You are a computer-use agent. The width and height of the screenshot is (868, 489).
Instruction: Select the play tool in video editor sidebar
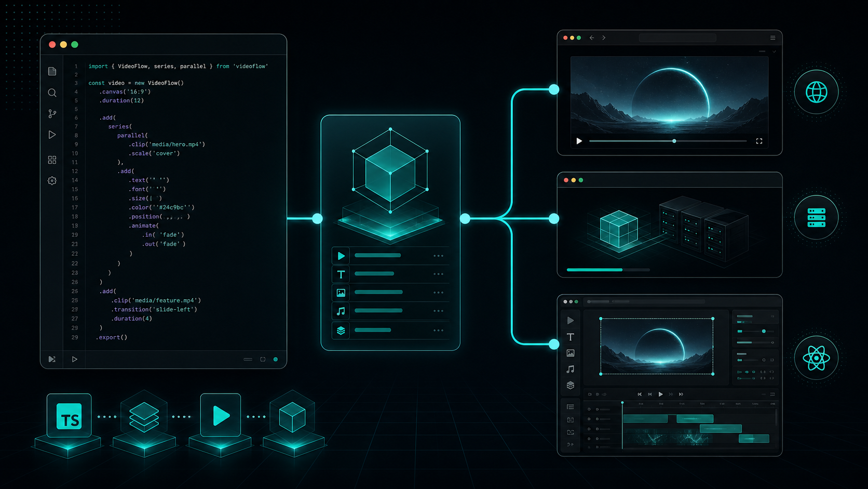pos(571,321)
